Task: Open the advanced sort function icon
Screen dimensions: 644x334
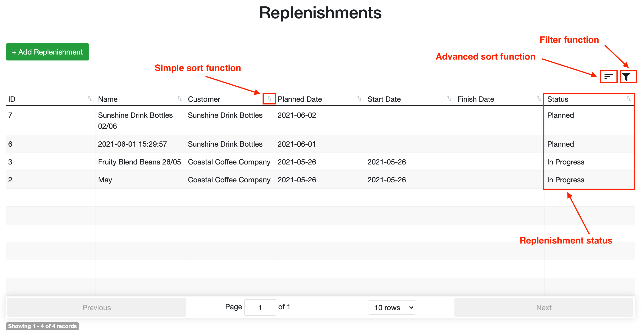Action: (x=608, y=77)
